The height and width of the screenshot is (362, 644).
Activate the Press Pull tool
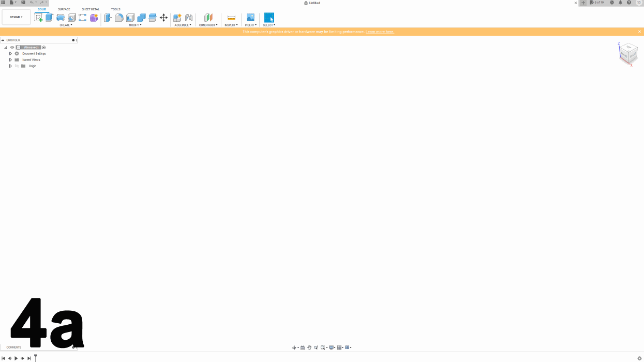107,17
